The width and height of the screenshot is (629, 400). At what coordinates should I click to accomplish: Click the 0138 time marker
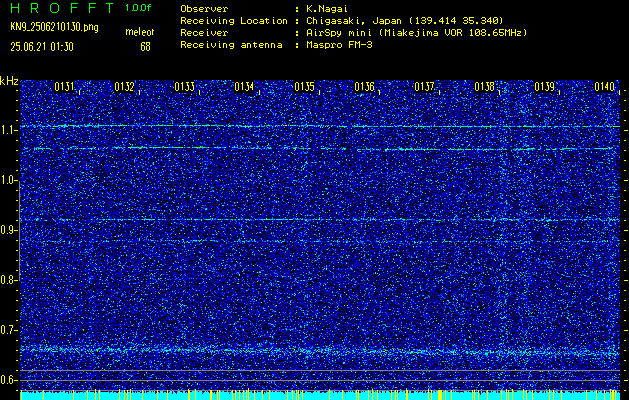tap(484, 87)
